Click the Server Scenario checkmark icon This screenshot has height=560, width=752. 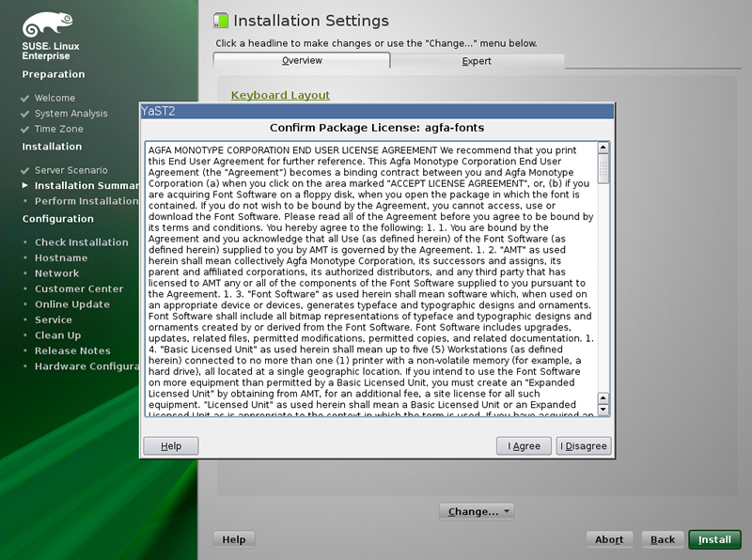click(x=25, y=171)
